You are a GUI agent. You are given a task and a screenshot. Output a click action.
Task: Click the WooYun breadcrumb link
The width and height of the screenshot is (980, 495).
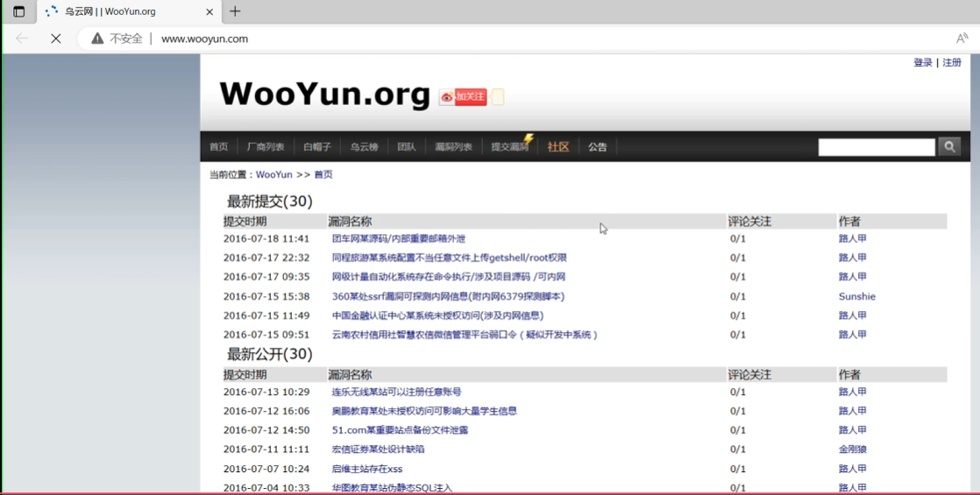pyautogui.click(x=273, y=174)
